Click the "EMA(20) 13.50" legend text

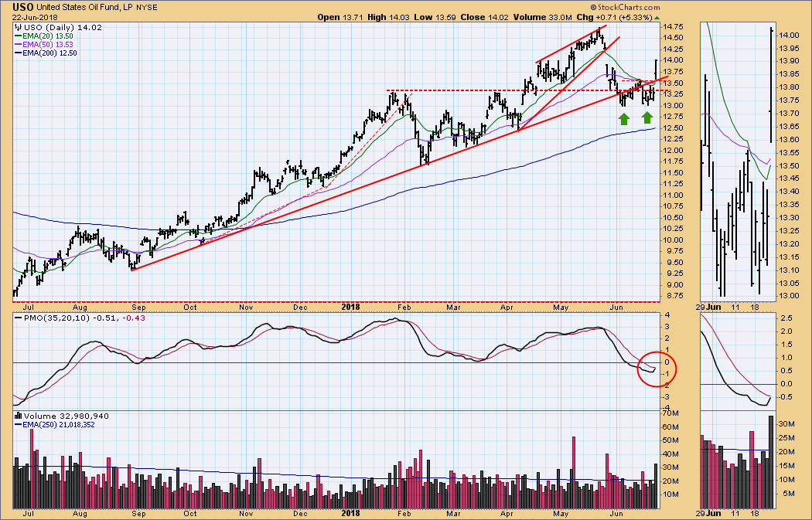pyautogui.click(x=48, y=36)
